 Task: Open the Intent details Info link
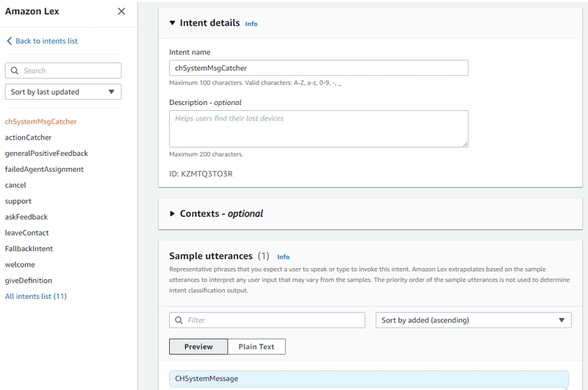point(251,24)
